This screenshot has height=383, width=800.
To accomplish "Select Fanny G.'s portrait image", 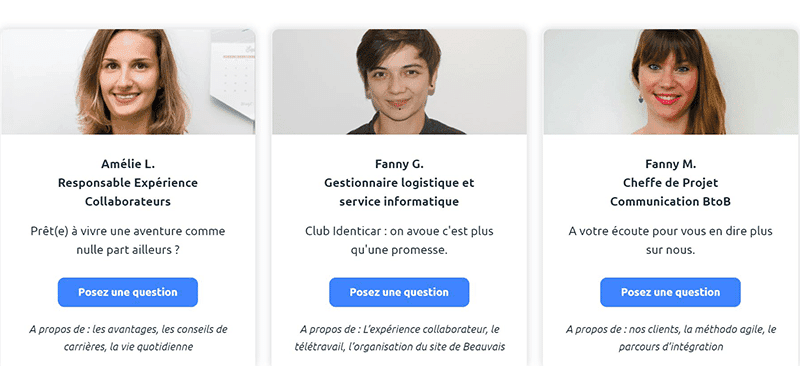I will (x=399, y=82).
